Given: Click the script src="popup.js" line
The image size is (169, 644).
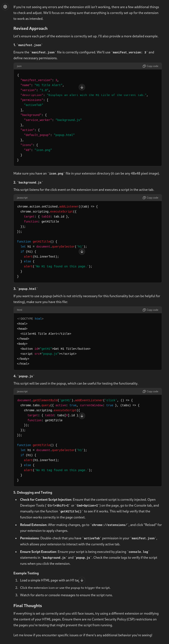Looking at the screenshot, I should pyautogui.click(x=48, y=354).
